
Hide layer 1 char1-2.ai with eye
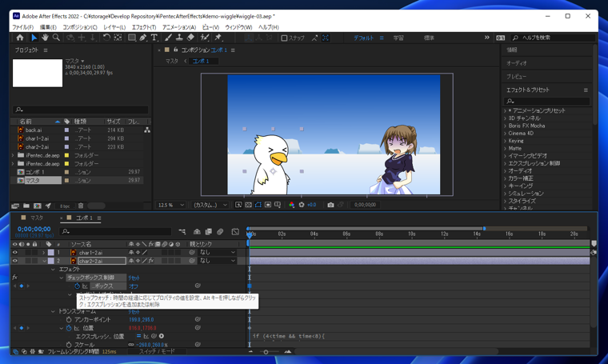pos(14,252)
